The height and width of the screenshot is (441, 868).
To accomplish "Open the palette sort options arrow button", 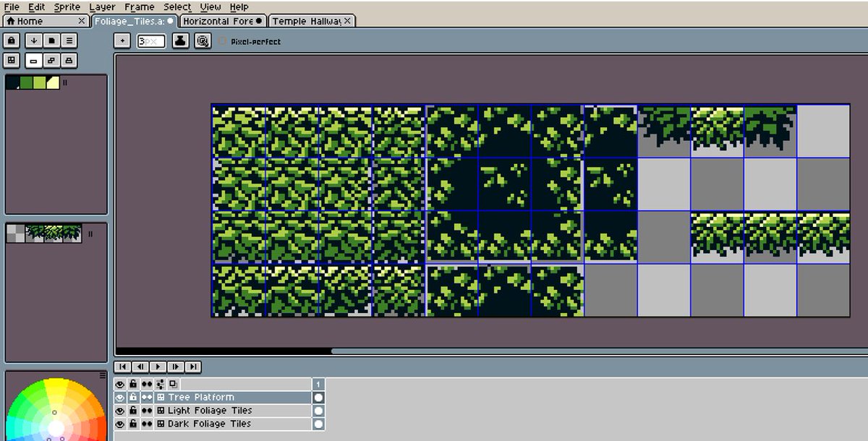I will pos(33,40).
